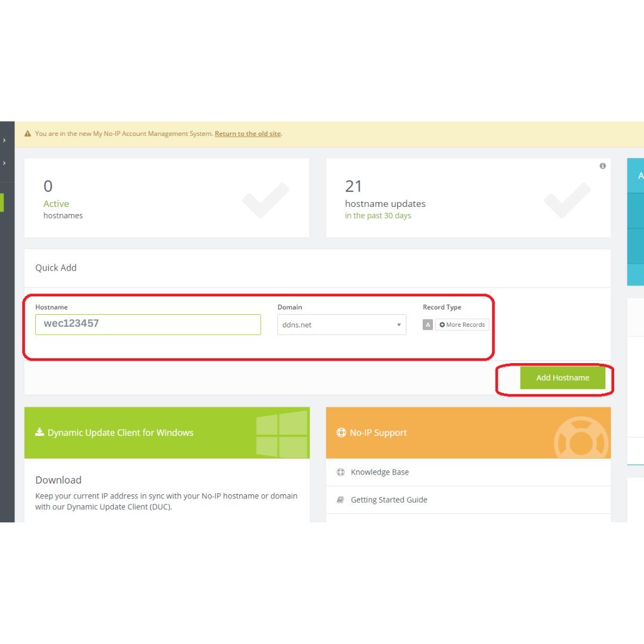The image size is (644, 644).
Task: Click the 21 hostname updates count
Action: pos(353,187)
